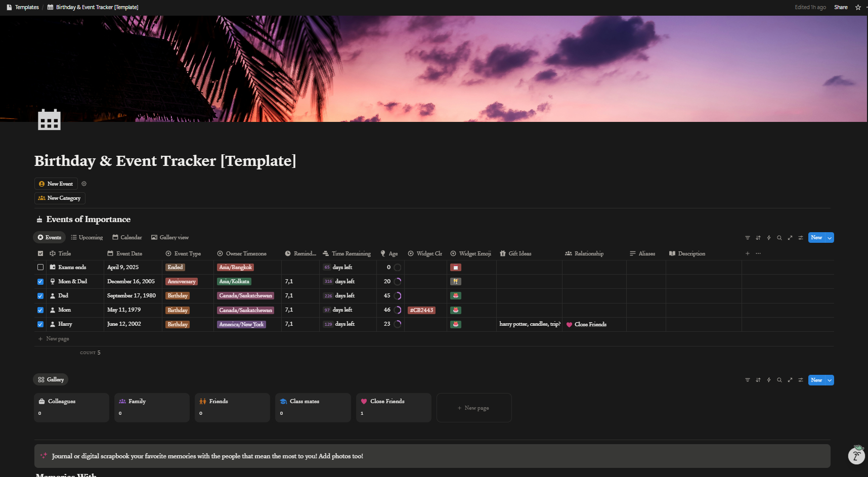Screen dimensions: 868x477
Task: Open view settings for the Gallery database
Action: point(801,380)
